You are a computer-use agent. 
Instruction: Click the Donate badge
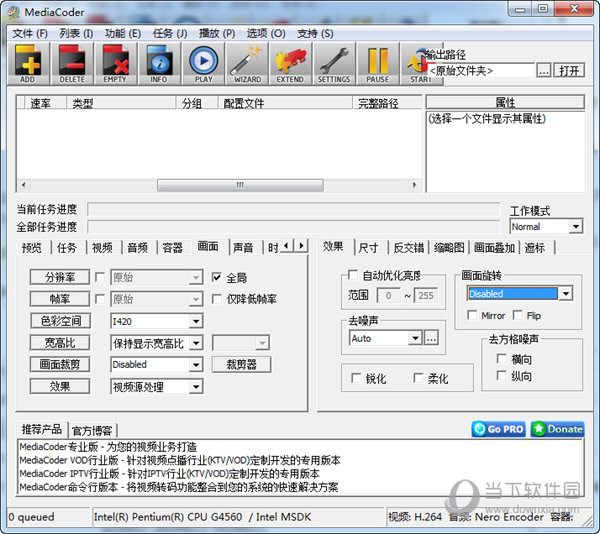(x=558, y=429)
